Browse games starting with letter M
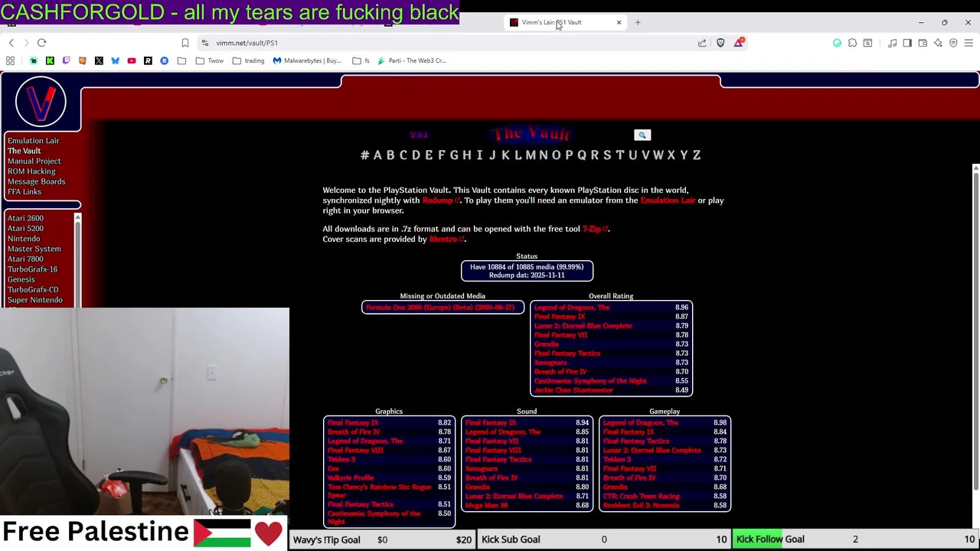The width and height of the screenshot is (980, 551). [x=531, y=155]
